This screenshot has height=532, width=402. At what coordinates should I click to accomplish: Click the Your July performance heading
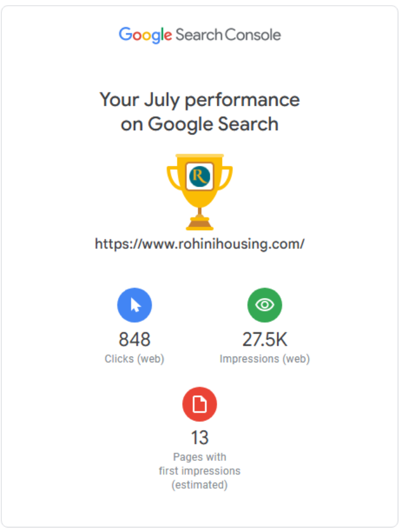199,100
